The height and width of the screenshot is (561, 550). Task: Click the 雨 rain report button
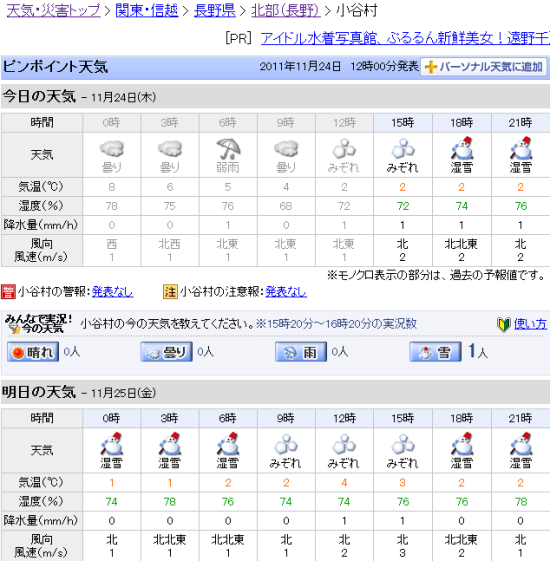[301, 352]
